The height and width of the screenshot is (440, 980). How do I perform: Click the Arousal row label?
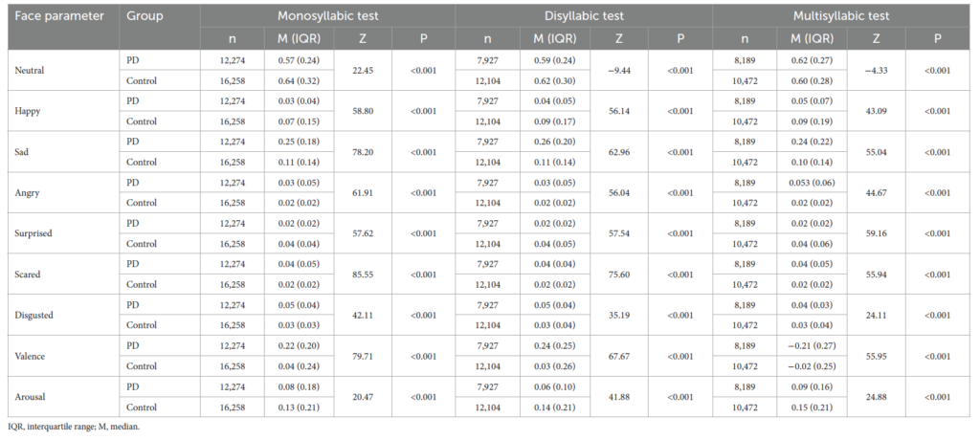click(35, 396)
